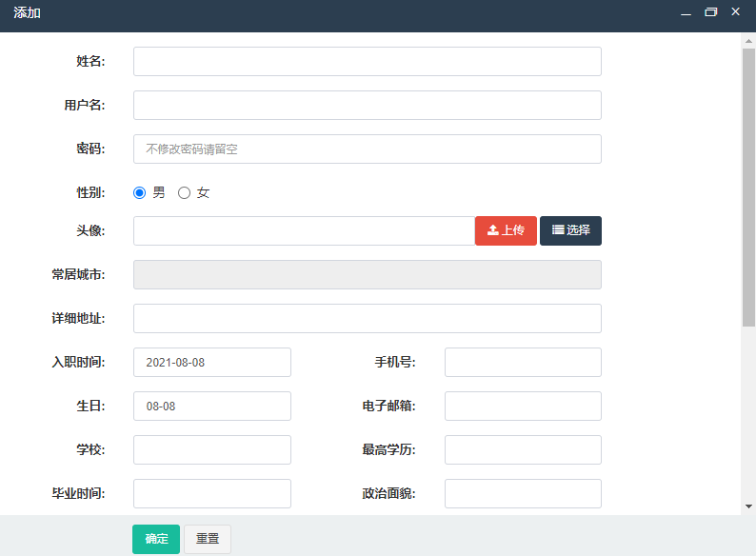This screenshot has height=556, width=756.
Task: Click the 学校 school input field
Action: tap(212, 450)
